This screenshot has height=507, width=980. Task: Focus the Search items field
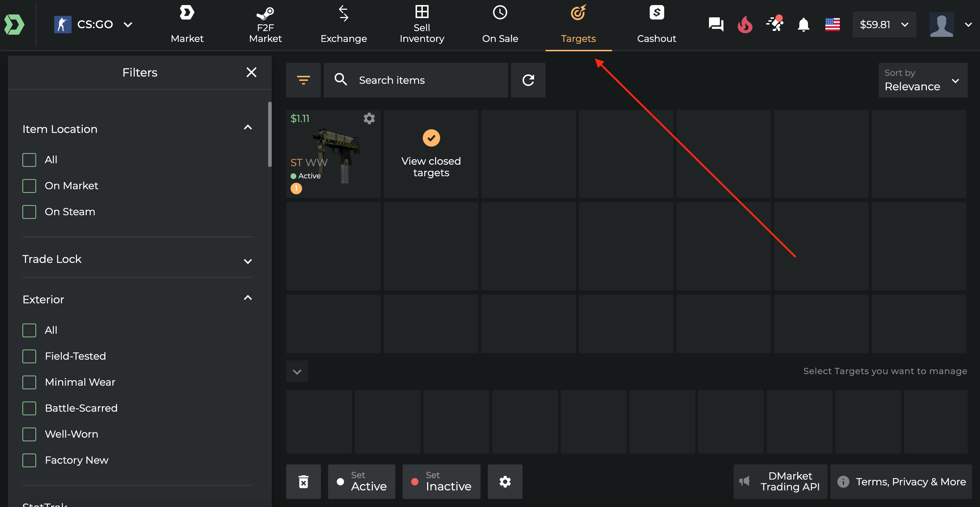pos(416,80)
